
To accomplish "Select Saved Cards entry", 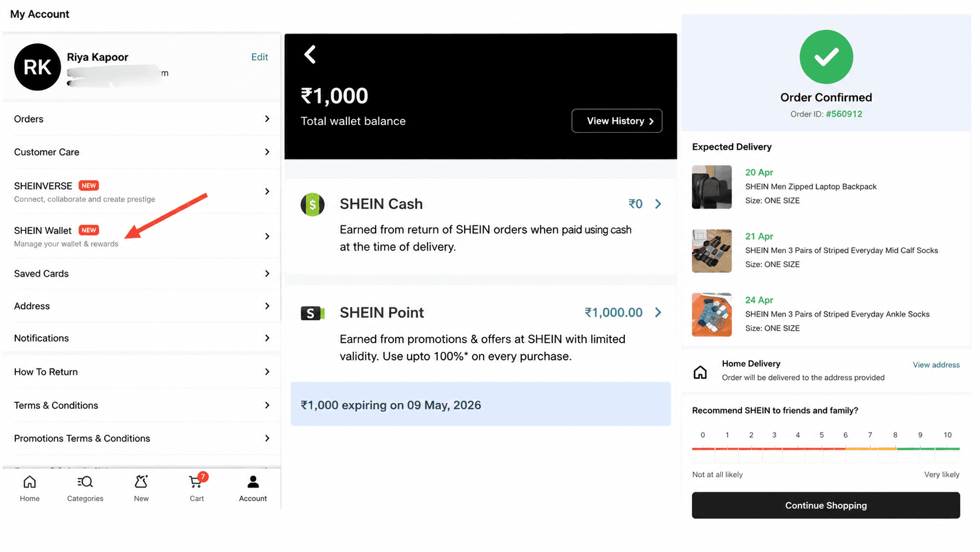I will point(142,274).
